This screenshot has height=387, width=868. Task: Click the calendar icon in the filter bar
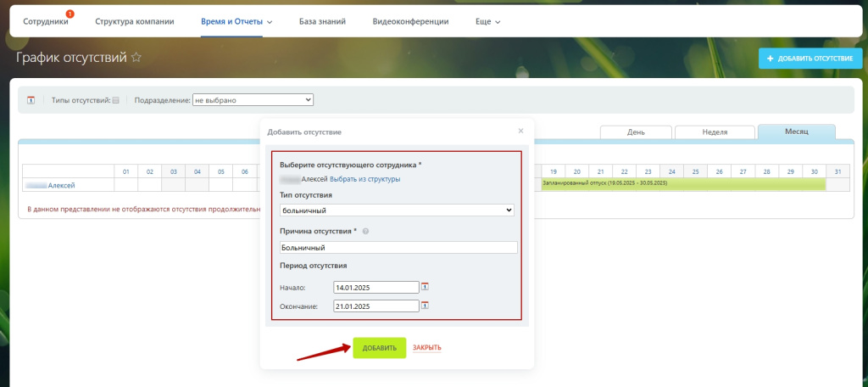click(x=31, y=100)
